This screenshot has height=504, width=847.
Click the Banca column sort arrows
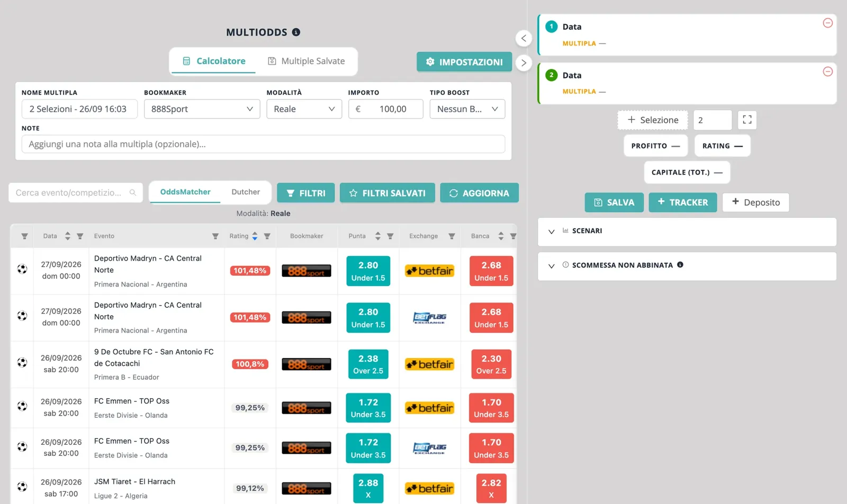point(501,236)
